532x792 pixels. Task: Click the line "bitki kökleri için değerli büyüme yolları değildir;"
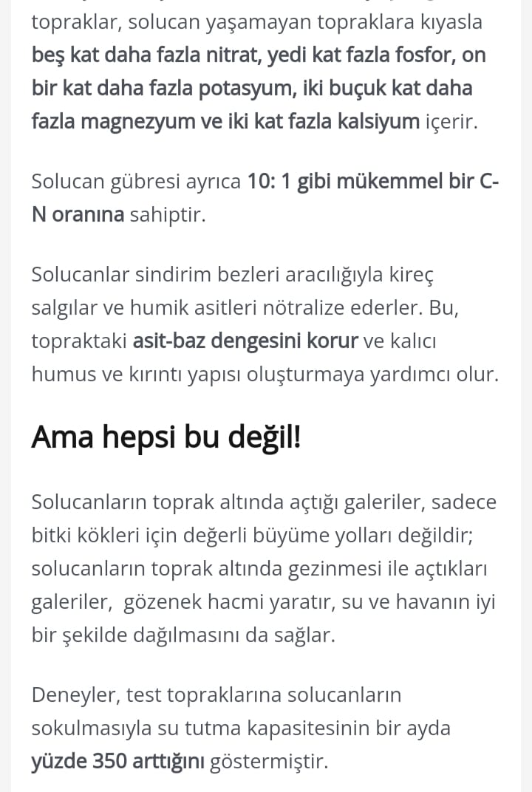(253, 536)
